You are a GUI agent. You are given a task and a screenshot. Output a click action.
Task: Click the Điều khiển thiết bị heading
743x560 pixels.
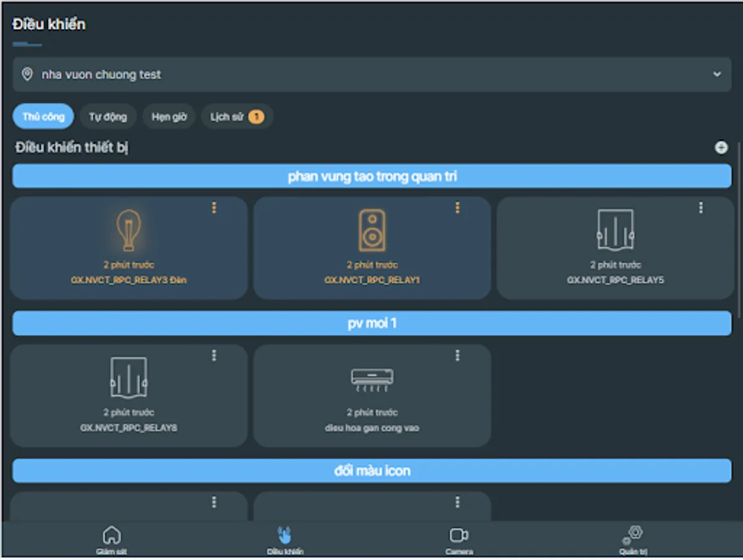coord(72,147)
